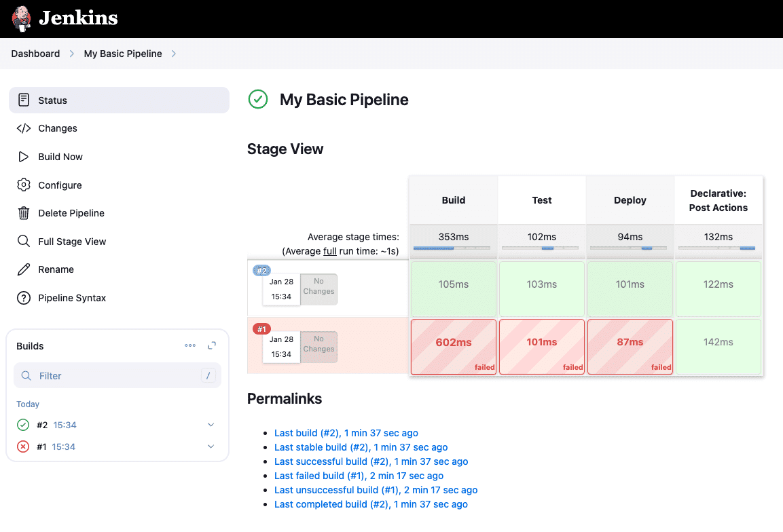The width and height of the screenshot is (783, 532).
Task: Click Deploy stage average time bar
Action: coord(628,248)
